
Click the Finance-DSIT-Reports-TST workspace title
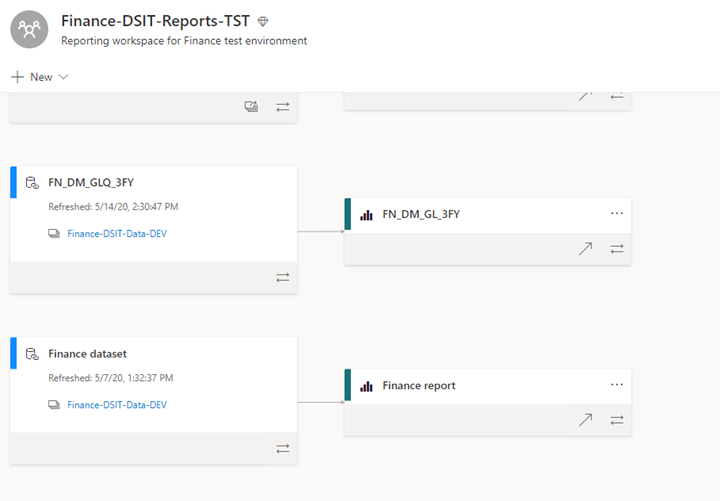pos(155,21)
